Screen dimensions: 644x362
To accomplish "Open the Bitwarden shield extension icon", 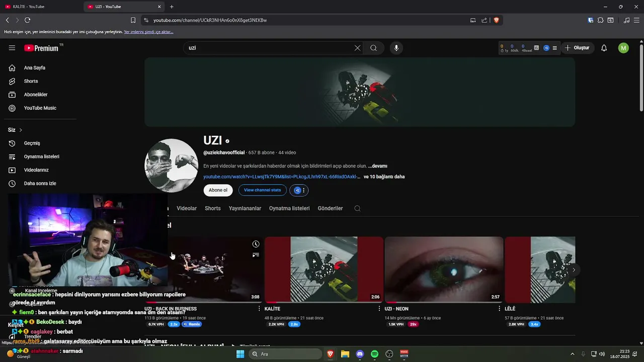I will point(590,20).
